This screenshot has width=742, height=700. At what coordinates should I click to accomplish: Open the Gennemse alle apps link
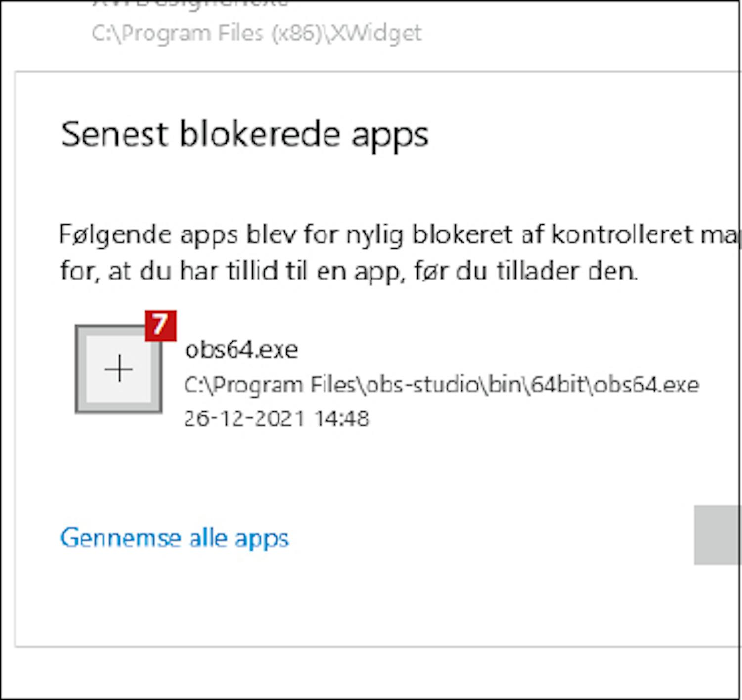click(174, 538)
